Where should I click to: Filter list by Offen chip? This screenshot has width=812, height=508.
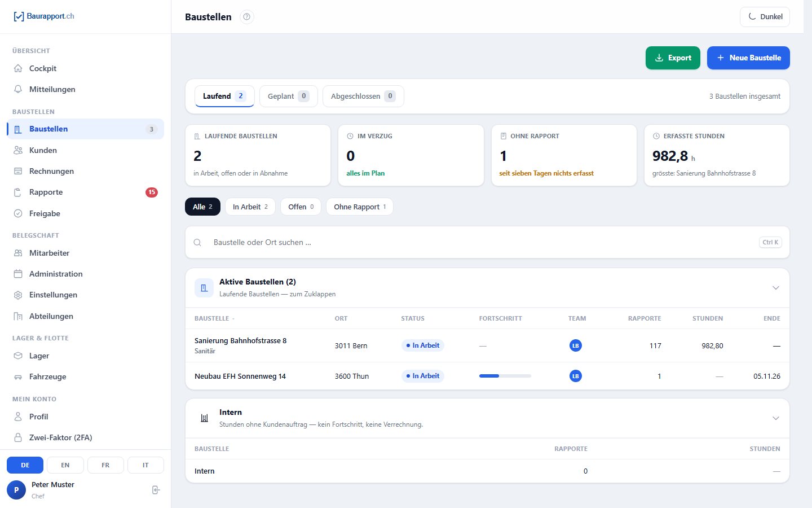(301, 207)
